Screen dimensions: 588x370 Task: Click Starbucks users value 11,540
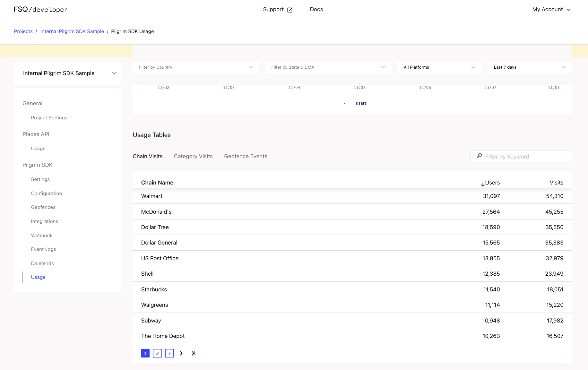[x=492, y=289]
